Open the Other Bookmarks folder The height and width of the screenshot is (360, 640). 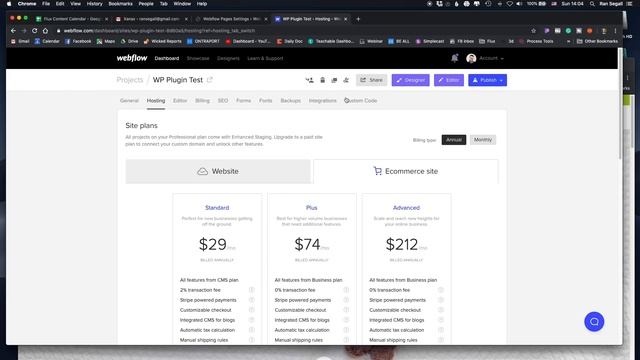(x=598, y=41)
